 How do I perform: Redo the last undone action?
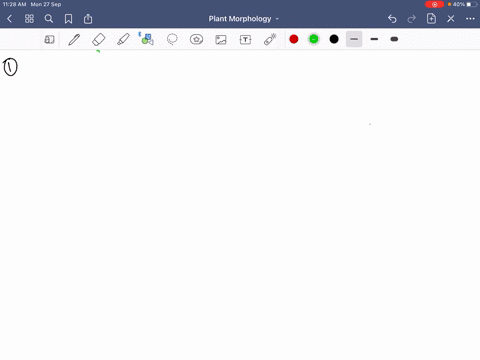tap(412, 19)
